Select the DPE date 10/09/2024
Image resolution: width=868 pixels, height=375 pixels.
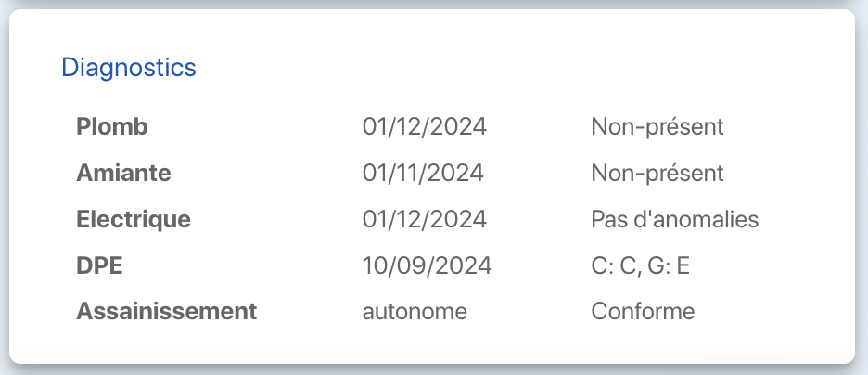point(427,266)
